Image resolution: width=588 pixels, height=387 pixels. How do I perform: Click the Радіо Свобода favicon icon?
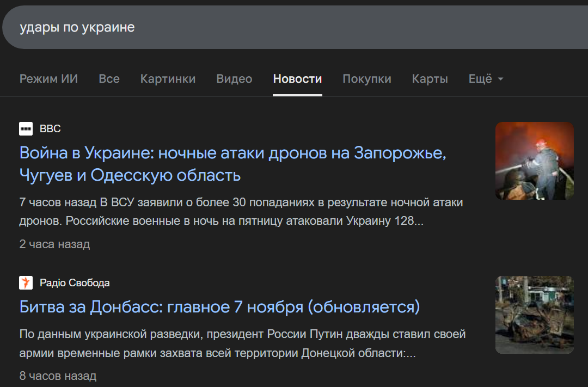tap(26, 283)
